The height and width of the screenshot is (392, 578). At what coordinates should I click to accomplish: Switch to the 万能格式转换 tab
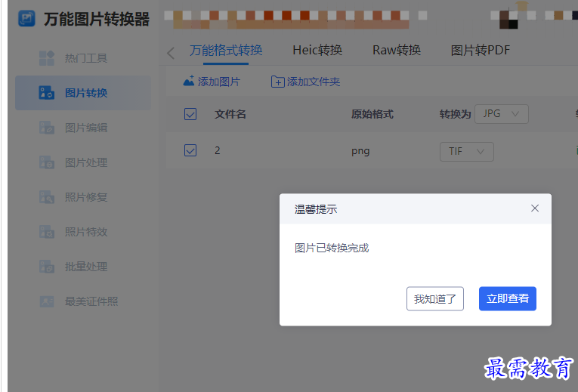point(226,50)
